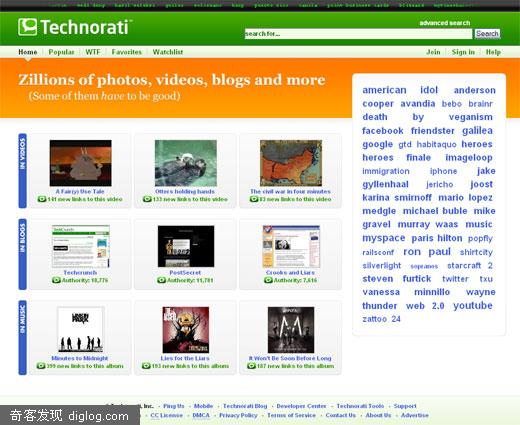Click green icon under Minutes to Midnight
The height and width of the screenshot is (425, 520).
tap(41, 366)
